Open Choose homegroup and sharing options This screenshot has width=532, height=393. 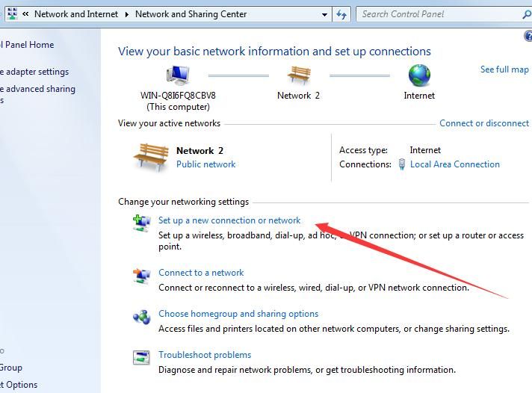[238, 314]
